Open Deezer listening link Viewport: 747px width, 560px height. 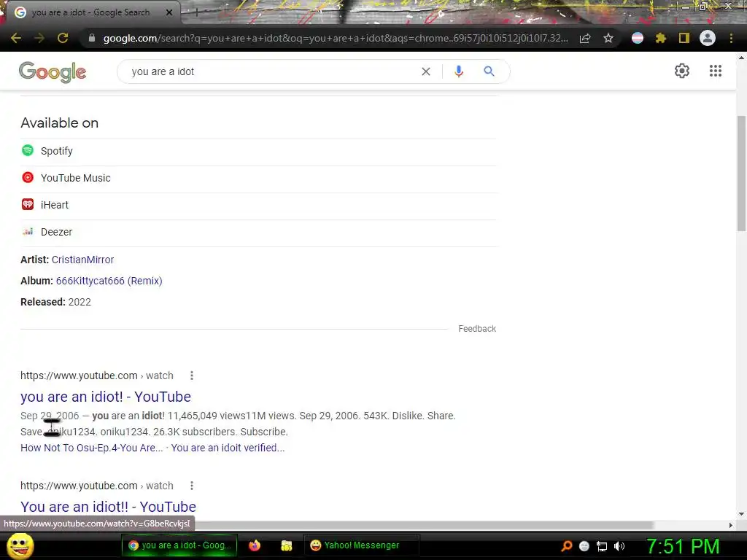(57, 232)
